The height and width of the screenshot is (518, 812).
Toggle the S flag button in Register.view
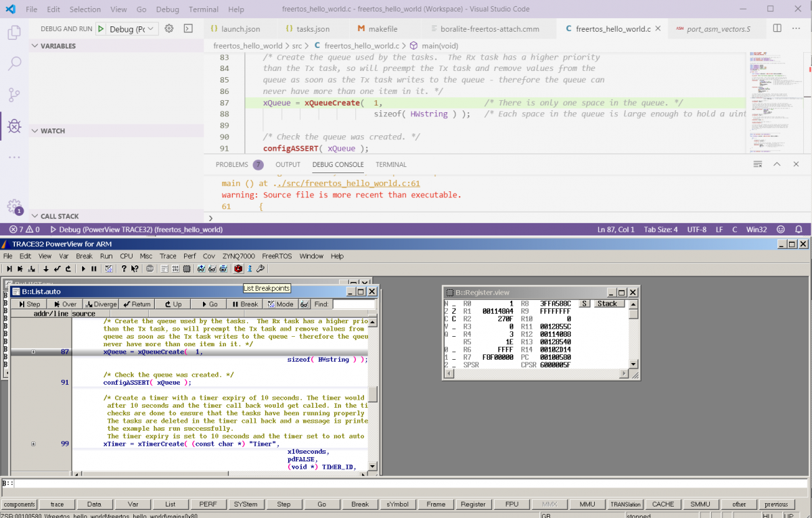click(585, 303)
